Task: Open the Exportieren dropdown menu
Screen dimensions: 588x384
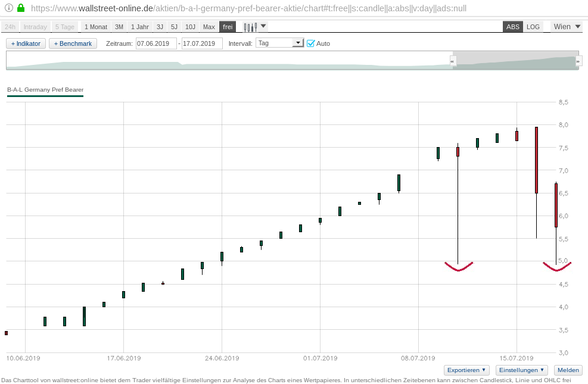Action: click(466, 370)
